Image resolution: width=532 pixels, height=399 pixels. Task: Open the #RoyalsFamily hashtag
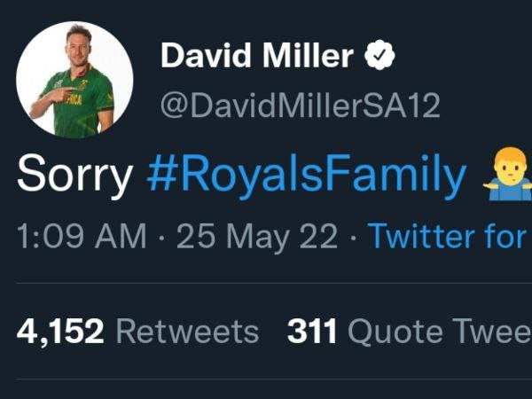306,176
